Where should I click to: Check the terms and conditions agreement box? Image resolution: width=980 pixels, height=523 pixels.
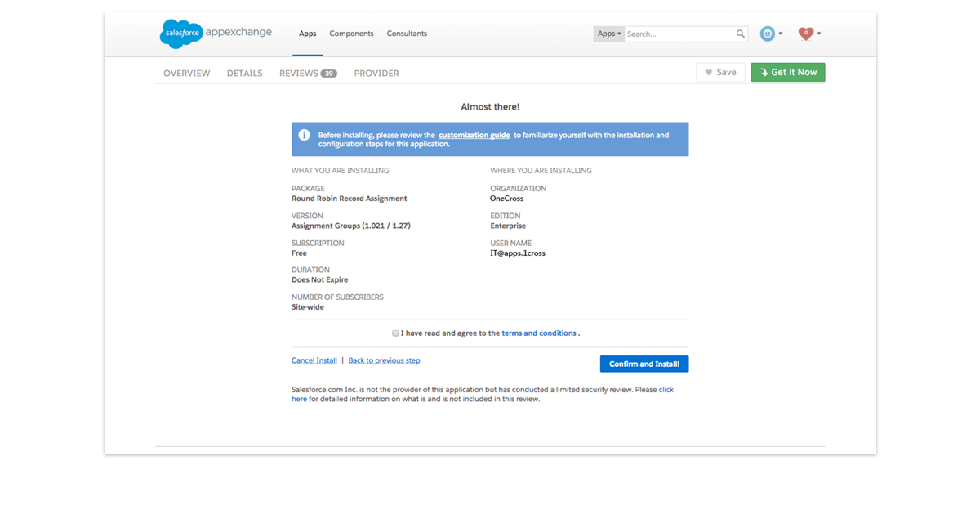click(395, 333)
